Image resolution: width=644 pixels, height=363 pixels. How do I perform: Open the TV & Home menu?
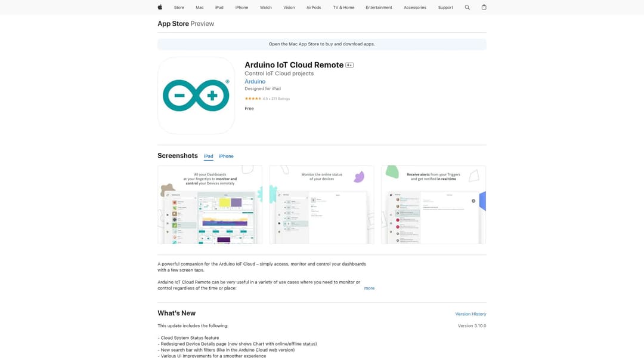click(x=344, y=7)
